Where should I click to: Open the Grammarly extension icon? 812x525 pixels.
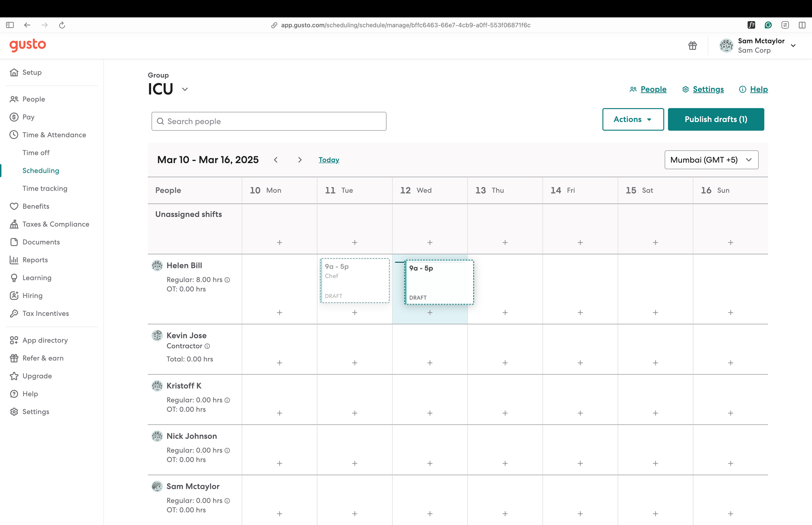[768, 25]
